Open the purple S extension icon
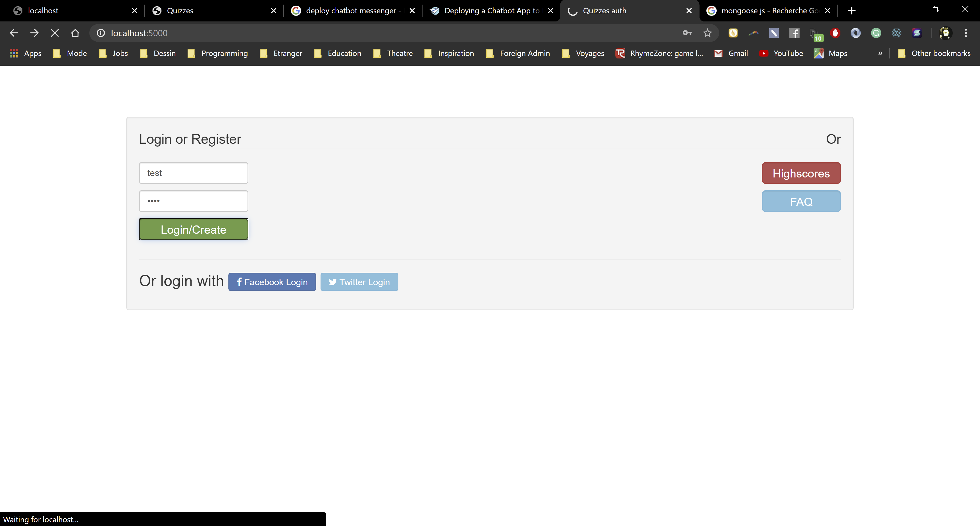 (917, 33)
